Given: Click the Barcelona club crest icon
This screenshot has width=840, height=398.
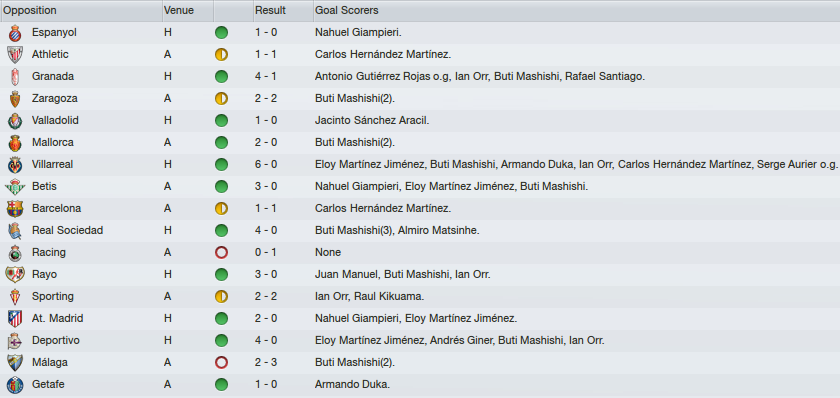Looking at the screenshot, I should coord(14,209).
